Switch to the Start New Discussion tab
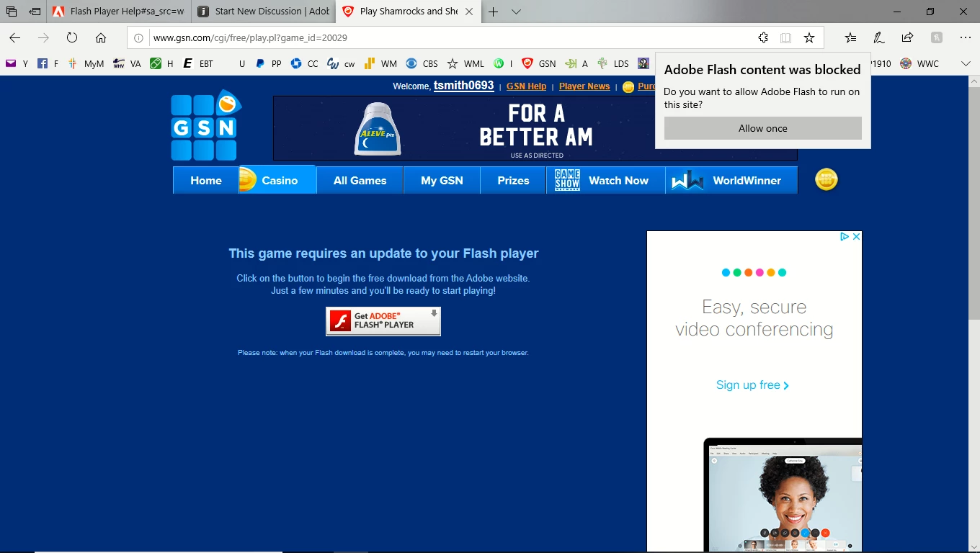 [x=264, y=12]
